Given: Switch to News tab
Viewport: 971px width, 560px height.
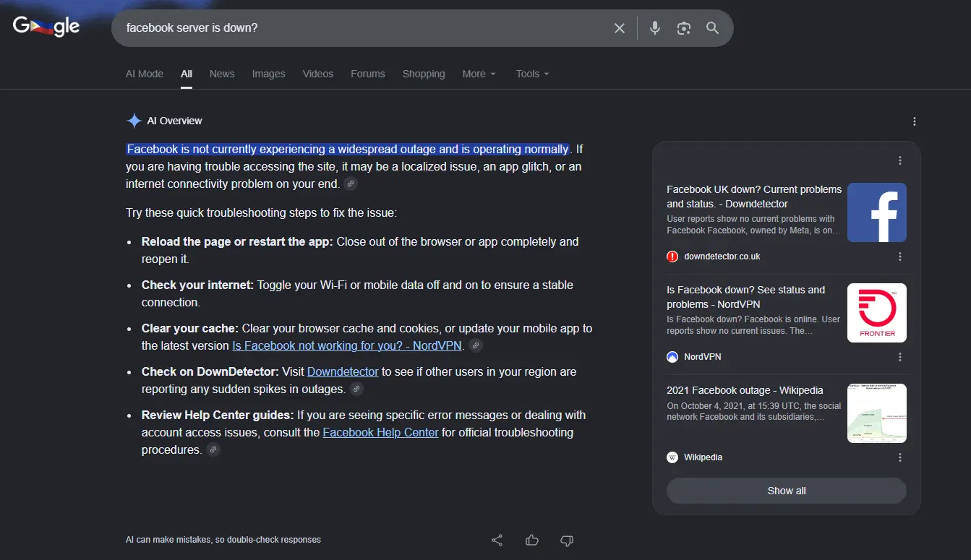Looking at the screenshot, I should click(x=222, y=74).
